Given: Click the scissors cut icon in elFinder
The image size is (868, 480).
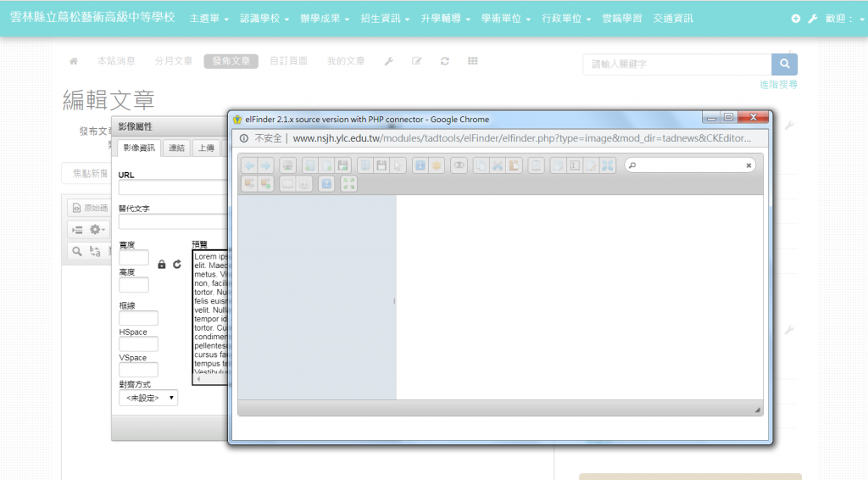Looking at the screenshot, I should [498, 165].
